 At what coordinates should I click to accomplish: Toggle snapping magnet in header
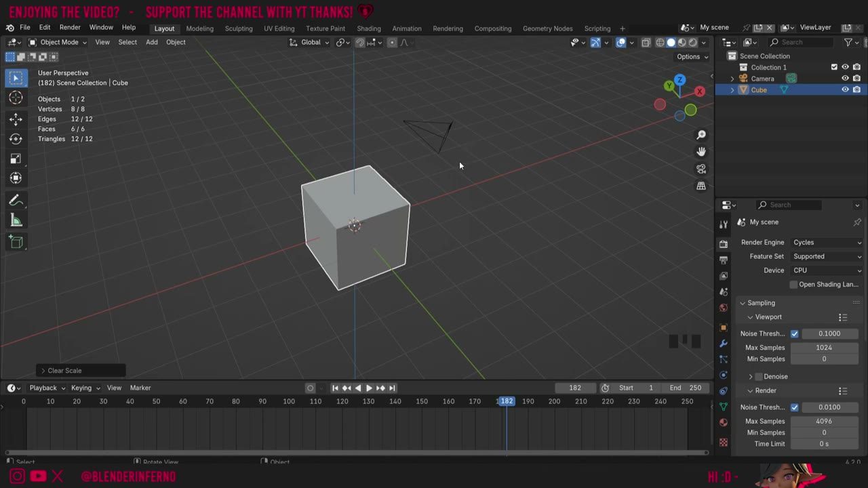pyautogui.click(x=360, y=42)
